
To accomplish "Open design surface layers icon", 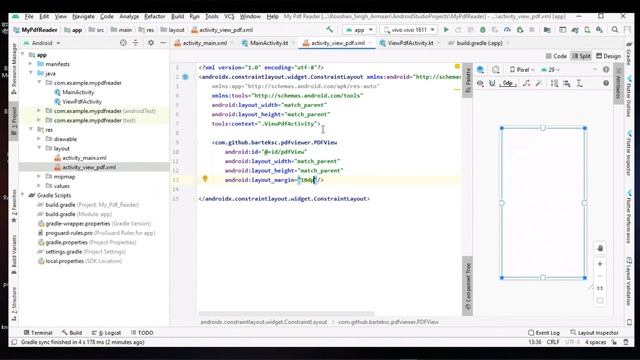I will coord(480,70).
